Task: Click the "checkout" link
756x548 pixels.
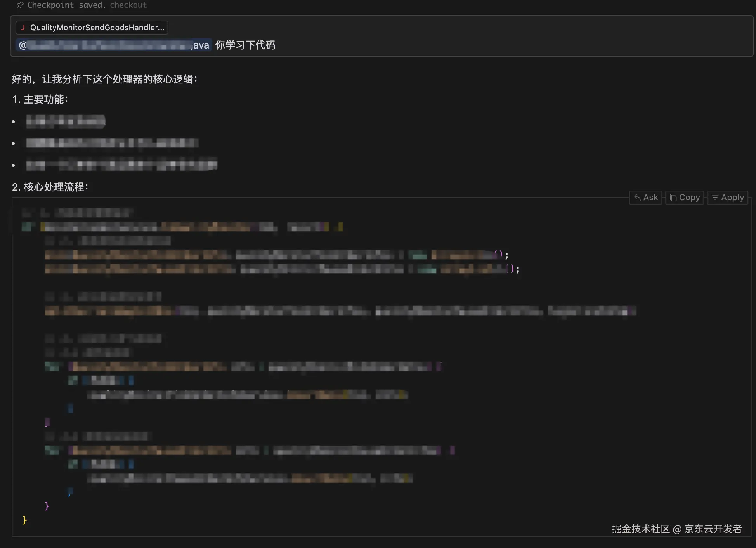Action: [128, 5]
